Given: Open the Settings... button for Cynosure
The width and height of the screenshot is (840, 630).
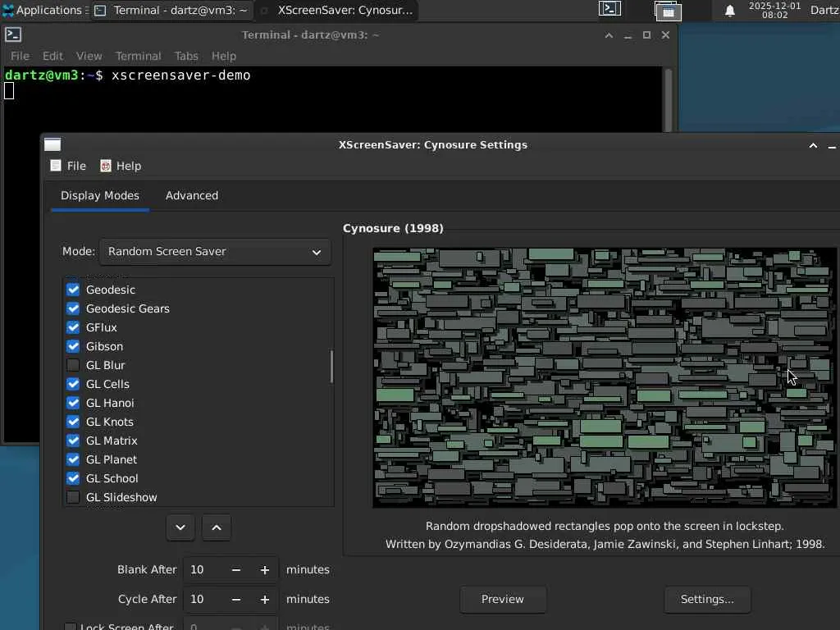Looking at the screenshot, I should pos(706,600).
